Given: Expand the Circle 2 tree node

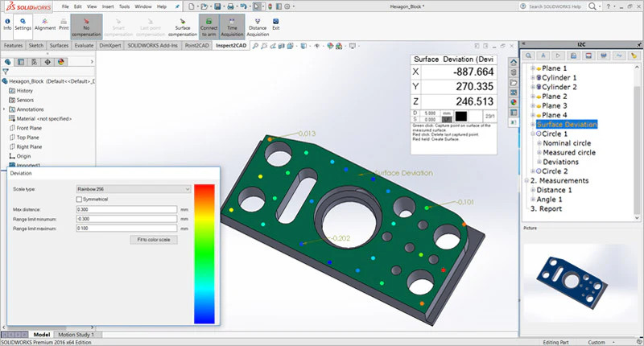Looking at the screenshot, I should [533, 171].
